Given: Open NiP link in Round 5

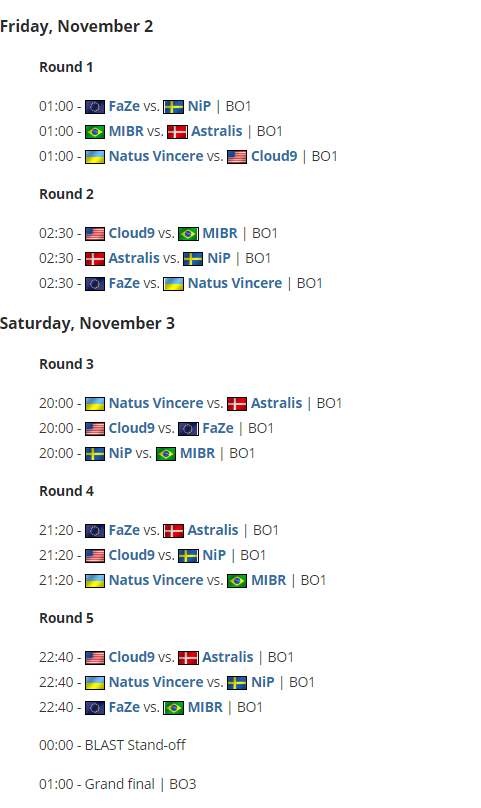Looking at the screenshot, I should [x=263, y=682].
